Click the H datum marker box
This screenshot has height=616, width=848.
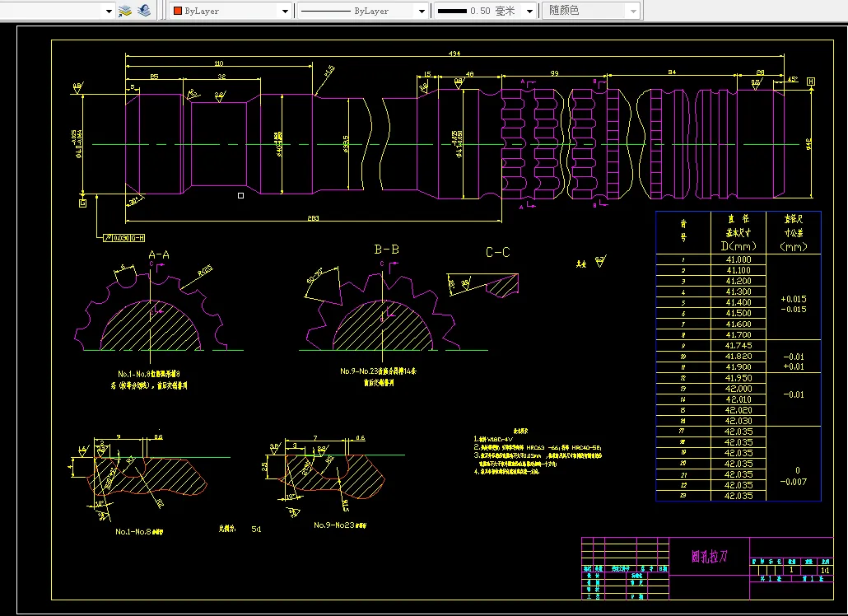(x=811, y=82)
